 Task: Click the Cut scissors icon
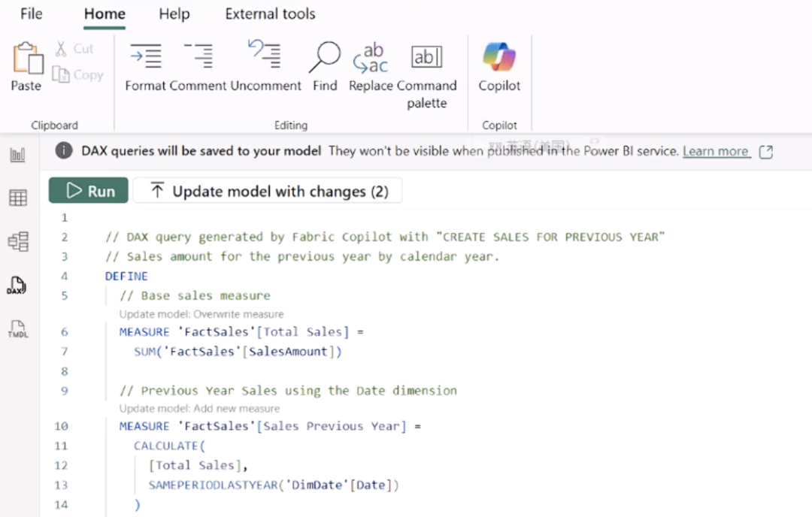[x=61, y=49]
